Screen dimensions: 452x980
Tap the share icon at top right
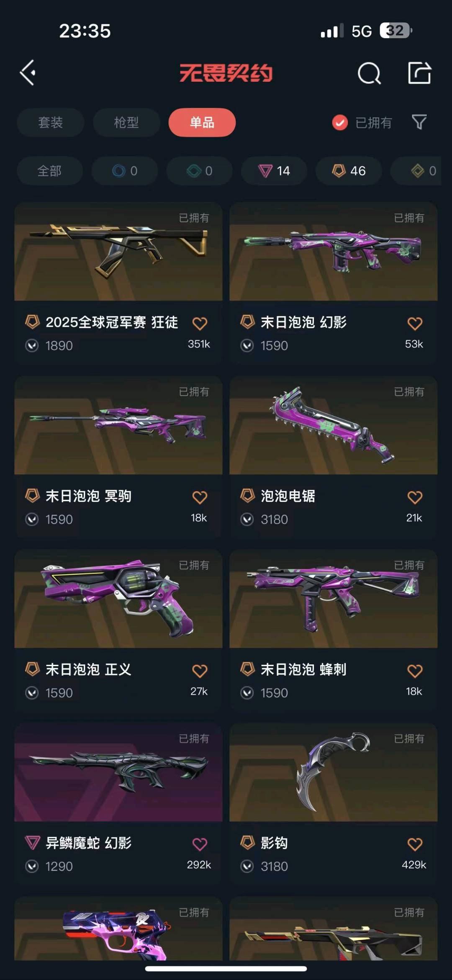point(419,73)
